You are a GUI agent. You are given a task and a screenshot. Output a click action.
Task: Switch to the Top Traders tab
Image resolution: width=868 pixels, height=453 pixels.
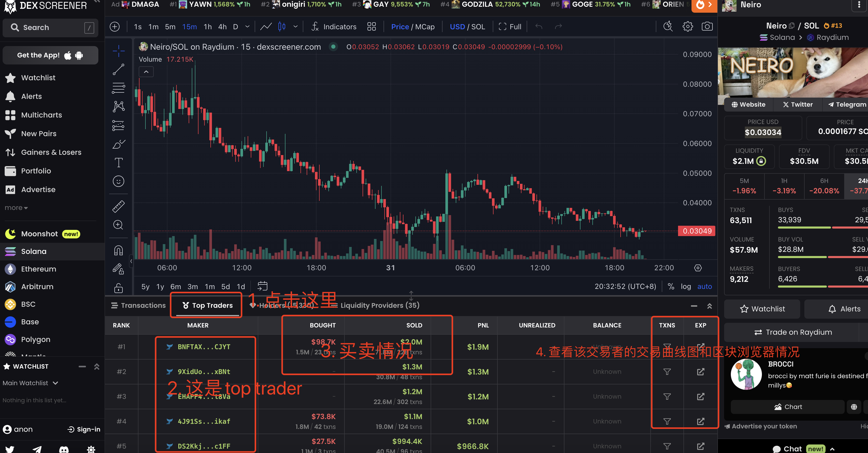pos(208,305)
